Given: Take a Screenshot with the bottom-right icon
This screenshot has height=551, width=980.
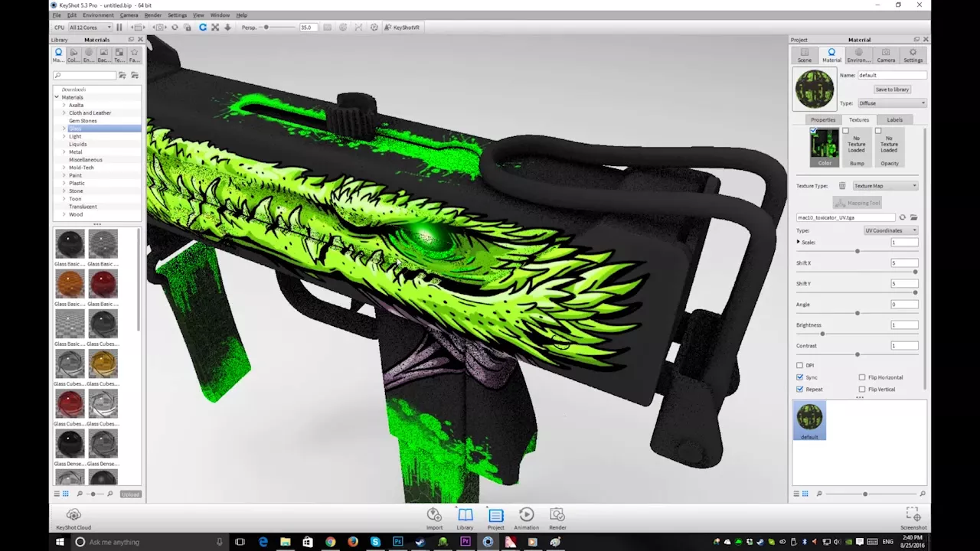Looking at the screenshot, I should (913, 518).
